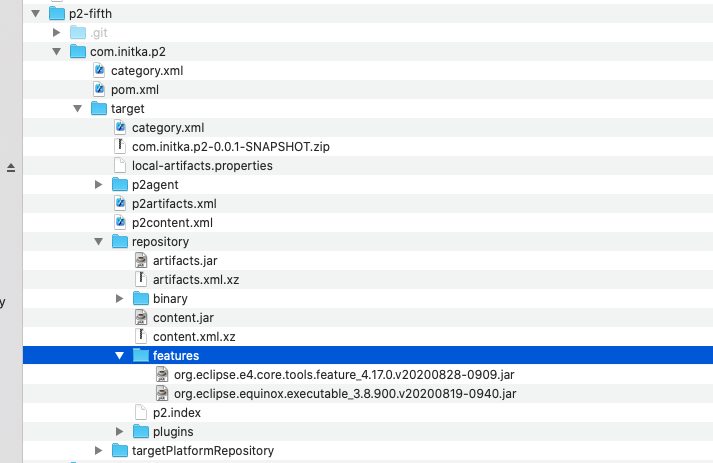Select the targetPlatformRepository folder name
The image size is (713, 463).
click(x=203, y=451)
